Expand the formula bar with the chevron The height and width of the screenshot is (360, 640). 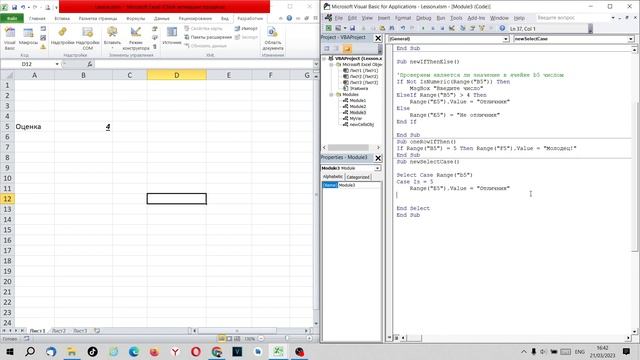click(316, 64)
